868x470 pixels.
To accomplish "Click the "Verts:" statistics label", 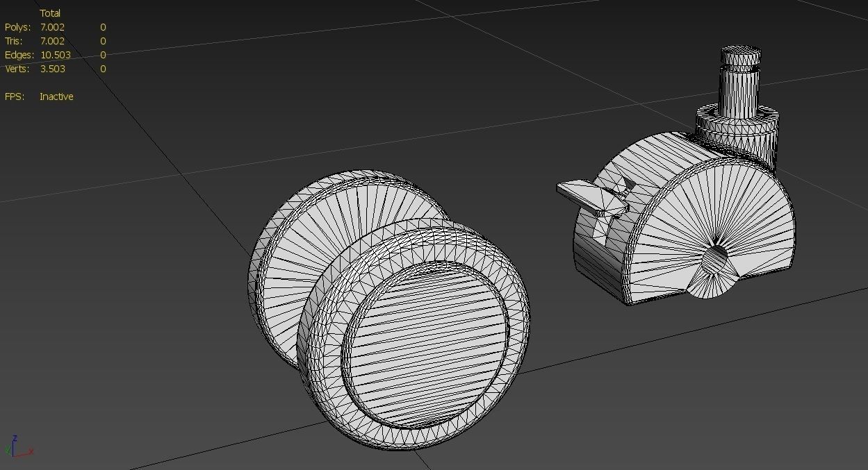I will [x=17, y=69].
